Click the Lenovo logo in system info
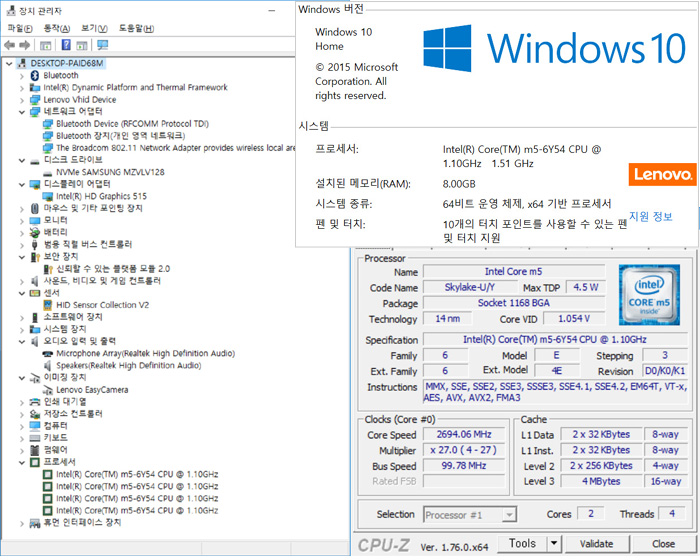700x560 pixels. 662,174
